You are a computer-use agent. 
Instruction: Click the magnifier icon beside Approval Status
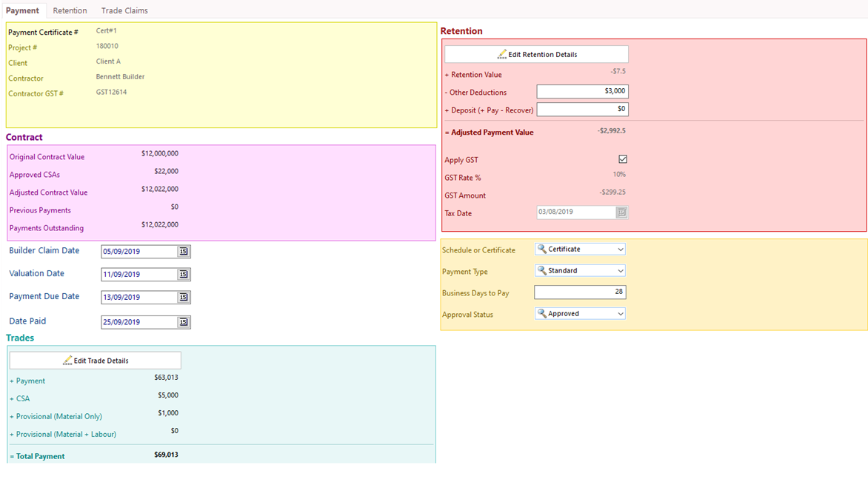[x=542, y=313]
